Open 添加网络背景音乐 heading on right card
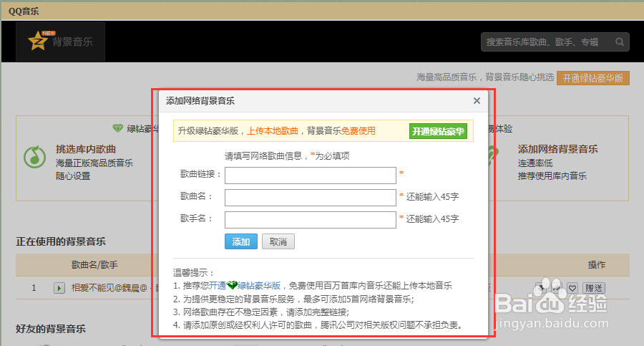644x346 pixels. click(557, 149)
